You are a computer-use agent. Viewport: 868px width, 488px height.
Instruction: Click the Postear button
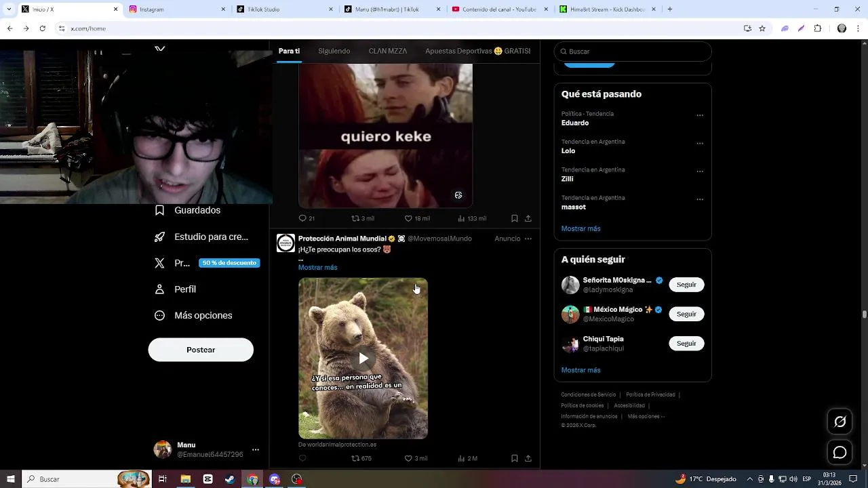click(x=201, y=350)
